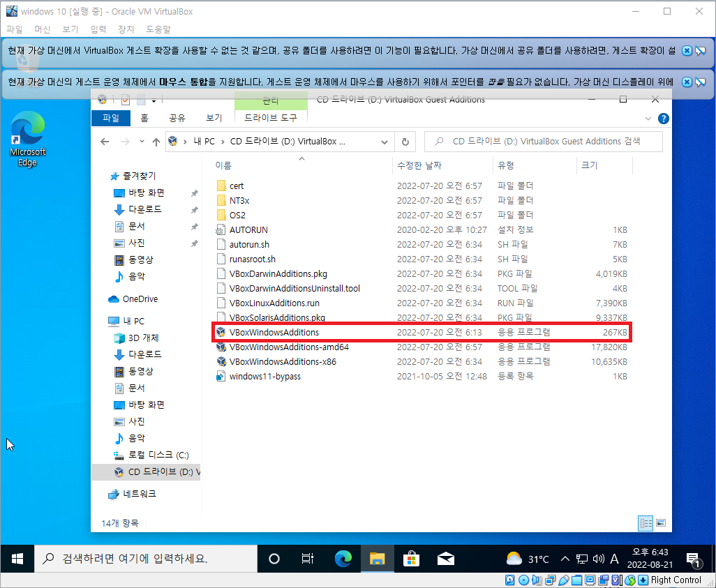
Task: Click 내 PC in the address breadcrumb
Action: 204,142
